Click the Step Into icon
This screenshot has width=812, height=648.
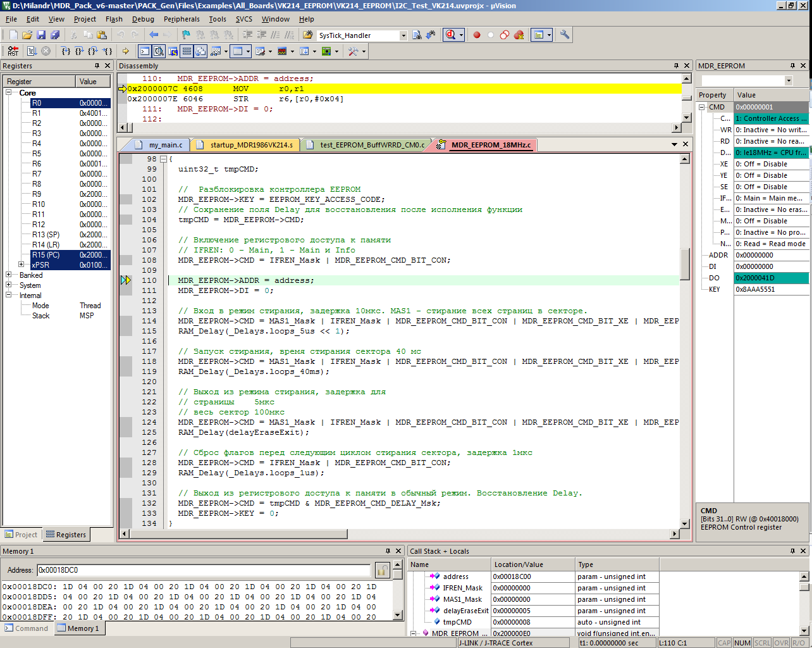click(x=65, y=51)
